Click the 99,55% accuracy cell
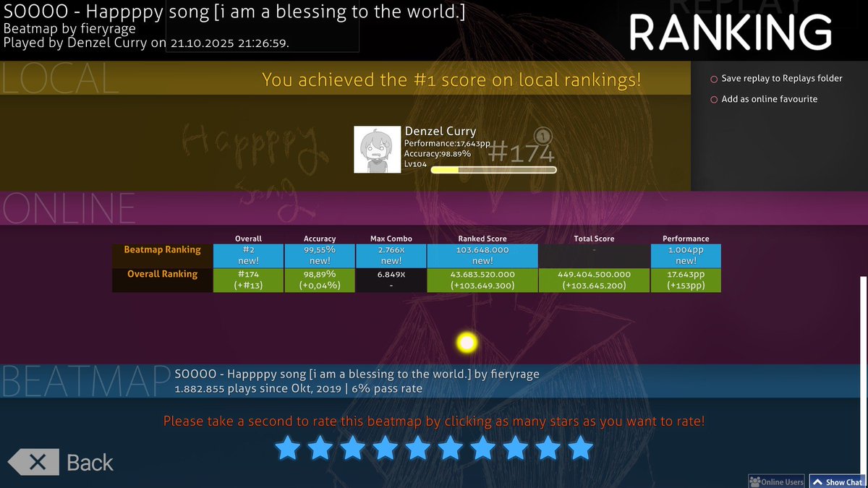868x488 pixels. tap(320, 256)
